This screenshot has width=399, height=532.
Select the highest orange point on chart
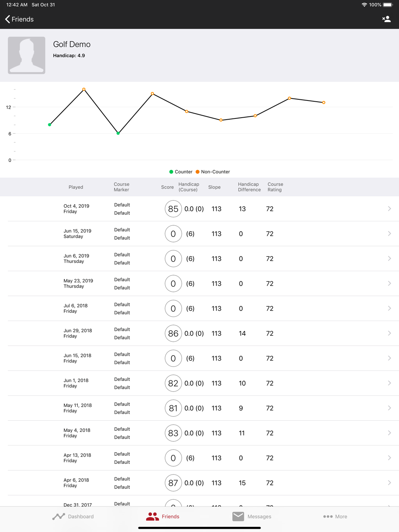pyautogui.click(x=84, y=89)
